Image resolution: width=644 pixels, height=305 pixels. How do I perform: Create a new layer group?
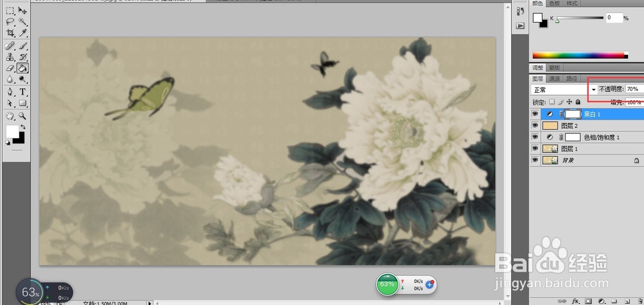(614, 301)
